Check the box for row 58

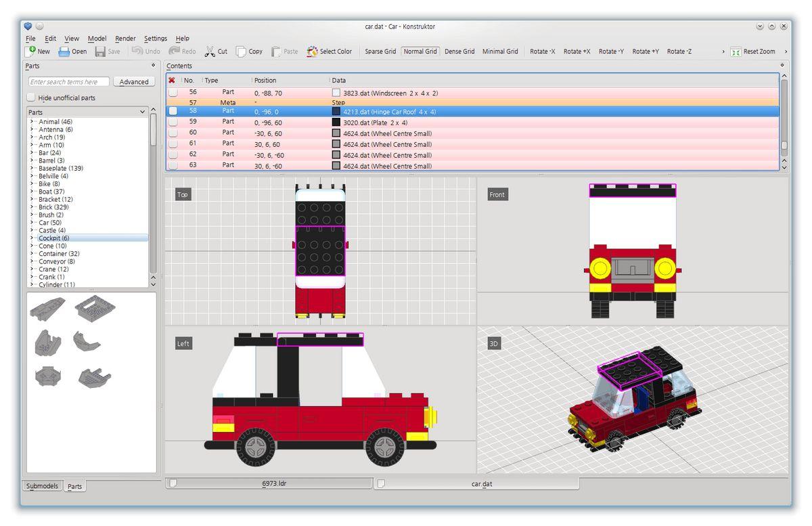[x=173, y=111]
